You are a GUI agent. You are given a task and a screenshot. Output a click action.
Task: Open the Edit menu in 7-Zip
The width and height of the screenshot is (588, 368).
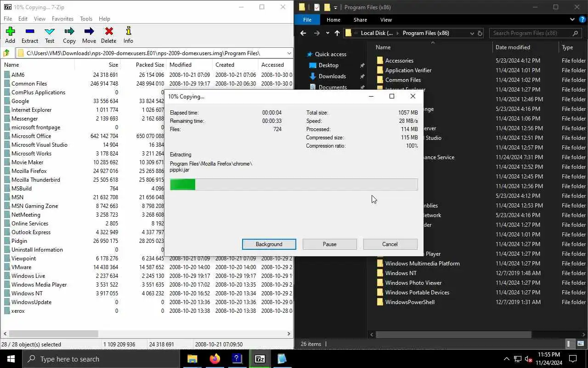pyautogui.click(x=23, y=19)
